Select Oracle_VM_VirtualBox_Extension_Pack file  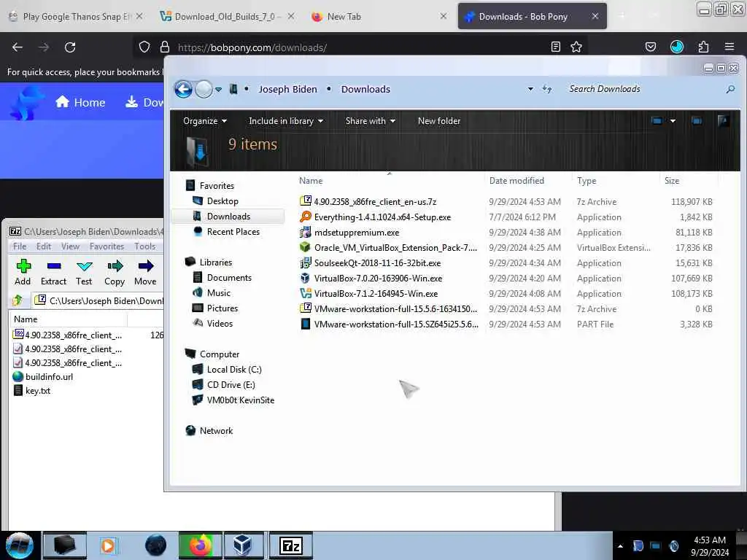click(395, 247)
